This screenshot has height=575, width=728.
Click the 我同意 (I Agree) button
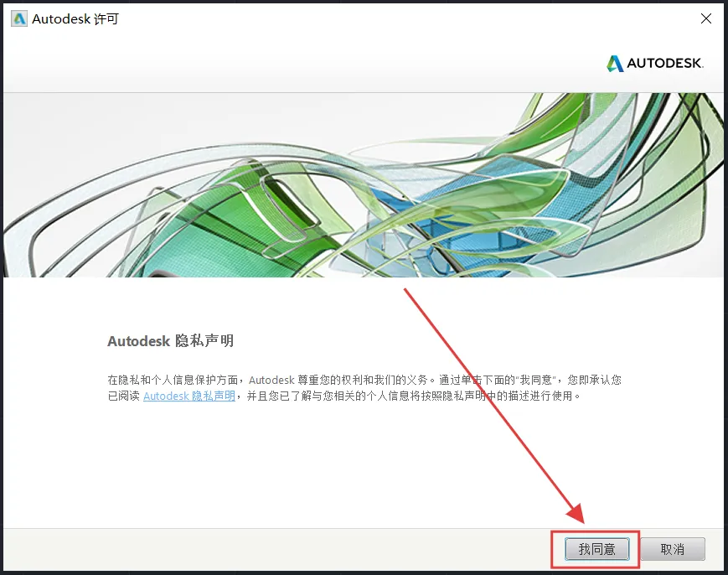(596, 549)
